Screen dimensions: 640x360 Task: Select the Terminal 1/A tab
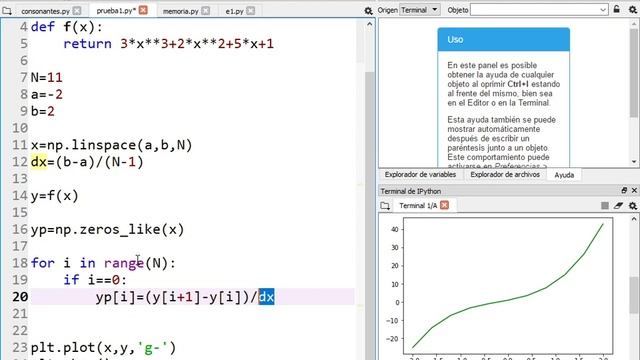(418, 206)
